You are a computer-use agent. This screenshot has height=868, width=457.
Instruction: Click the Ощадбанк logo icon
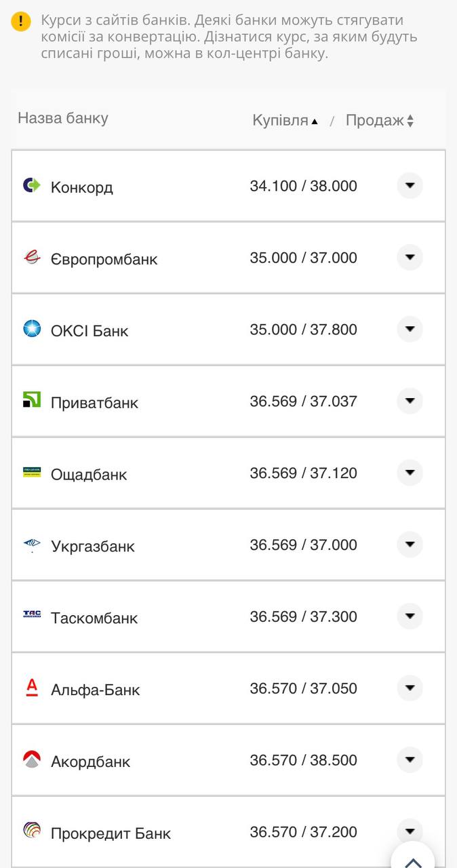tap(32, 473)
